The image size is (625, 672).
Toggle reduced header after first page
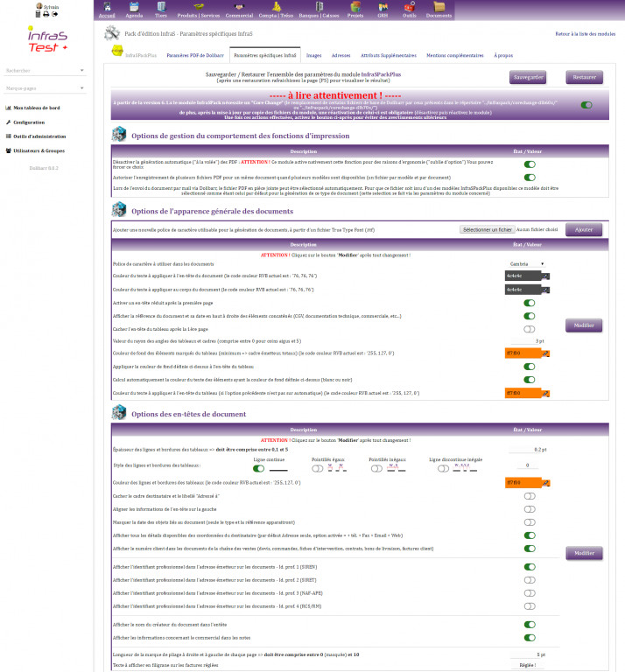[530, 303]
